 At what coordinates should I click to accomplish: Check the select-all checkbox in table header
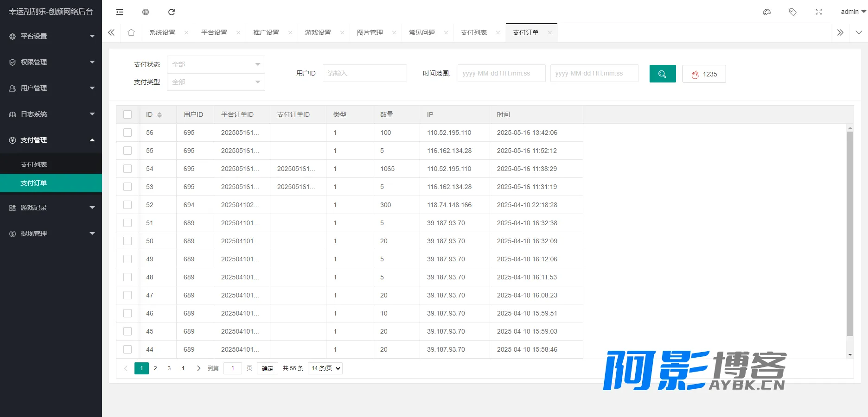128,114
